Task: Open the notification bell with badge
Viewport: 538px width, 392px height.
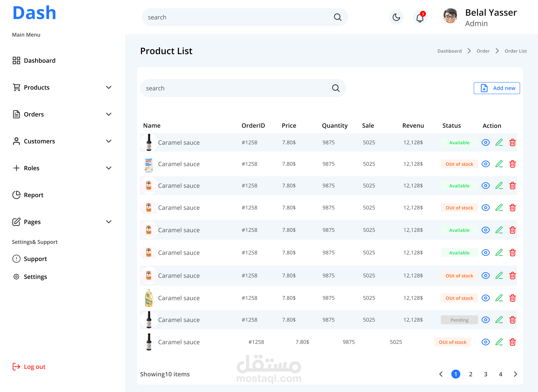Action: point(420,18)
